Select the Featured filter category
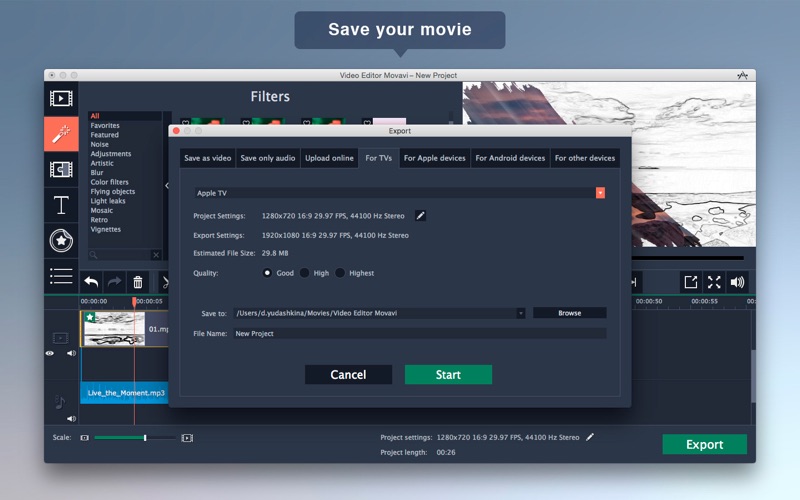The image size is (800, 500). (x=105, y=135)
